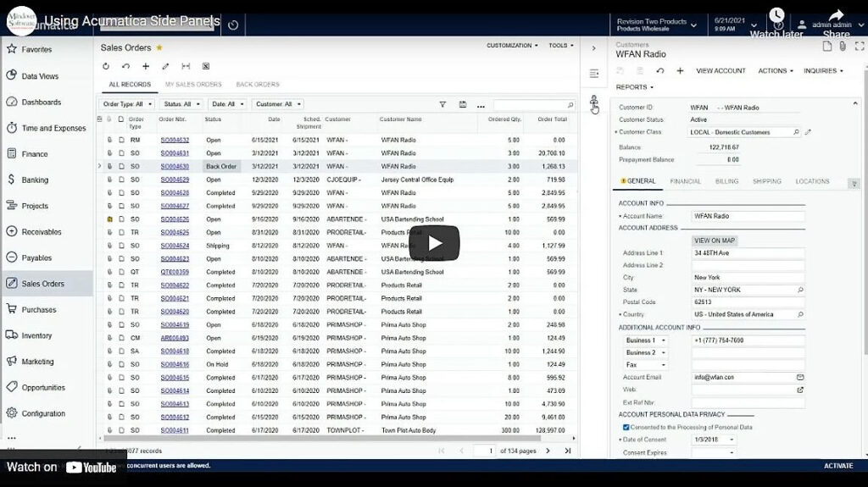Open order link SO004624
This screenshot has height=487, width=868.
point(175,246)
